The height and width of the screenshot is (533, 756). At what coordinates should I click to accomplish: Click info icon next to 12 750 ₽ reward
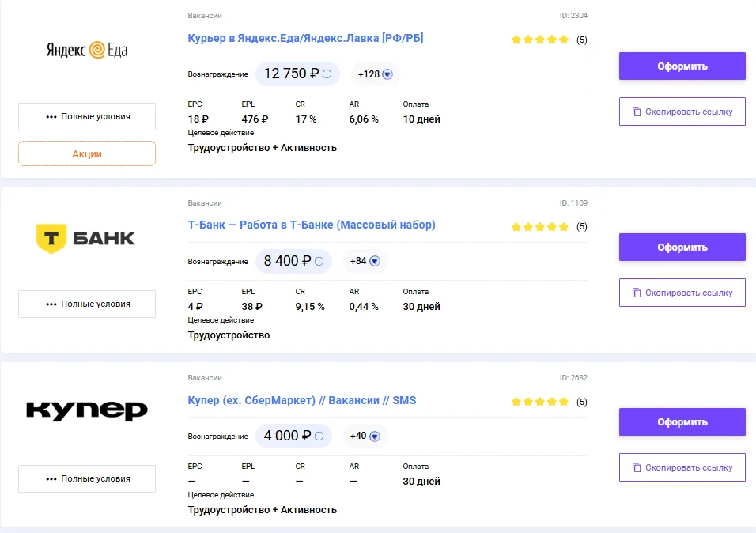click(x=327, y=74)
